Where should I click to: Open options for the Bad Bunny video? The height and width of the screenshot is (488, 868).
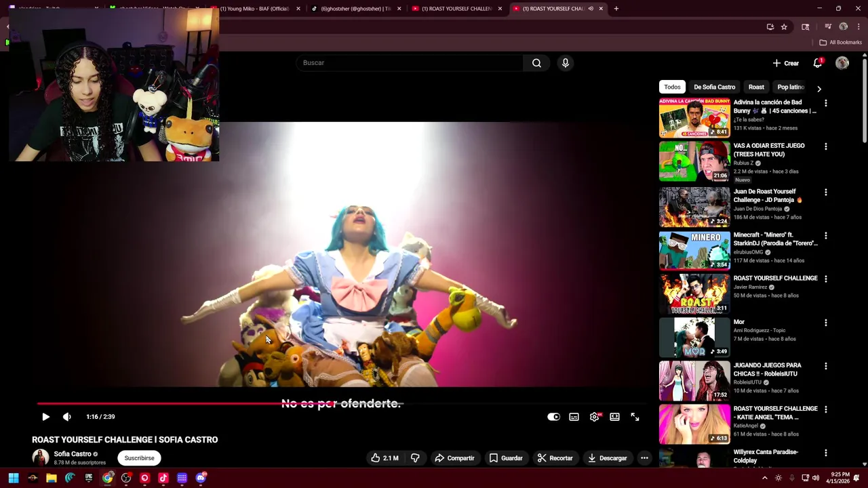point(825,103)
